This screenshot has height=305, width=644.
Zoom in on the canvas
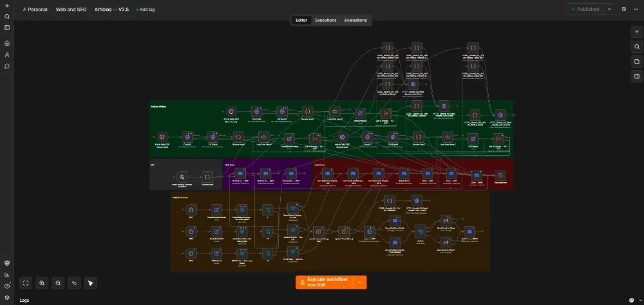coord(42,283)
